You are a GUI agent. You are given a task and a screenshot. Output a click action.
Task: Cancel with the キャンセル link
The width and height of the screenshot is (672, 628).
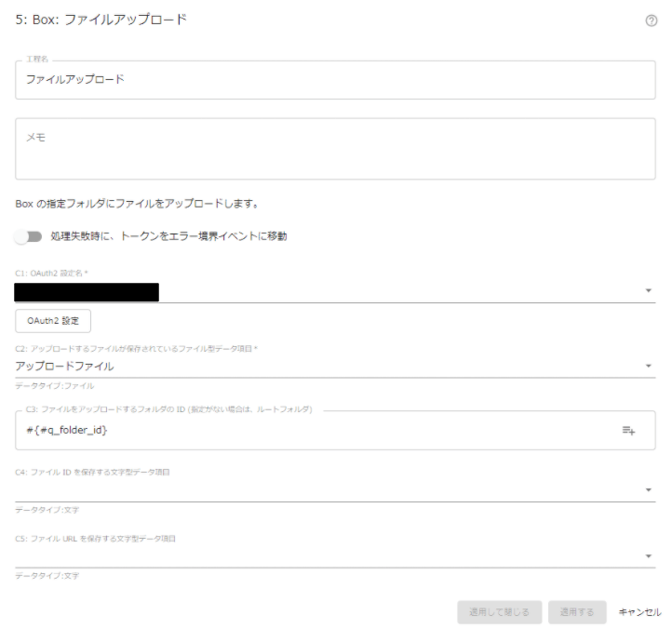pos(639,612)
